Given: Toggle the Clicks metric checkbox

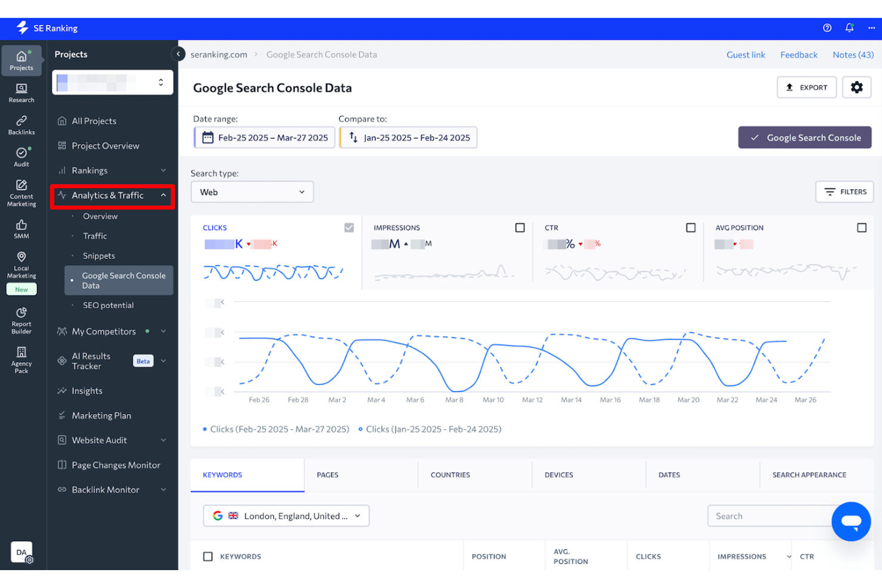Looking at the screenshot, I should tap(349, 228).
